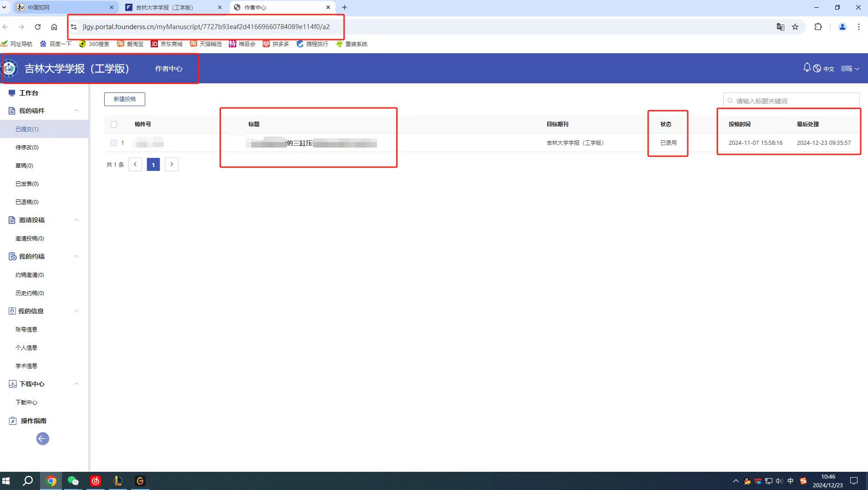This screenshot has width=868, height=490.
Task: Click the language globe icon
Action: pos(817,68)
